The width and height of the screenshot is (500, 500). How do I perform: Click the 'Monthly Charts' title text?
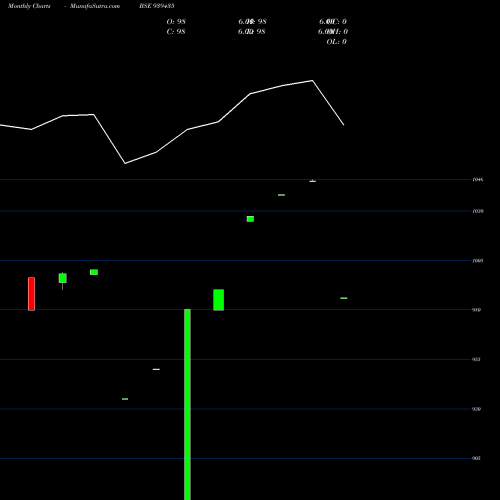[29, 6]
